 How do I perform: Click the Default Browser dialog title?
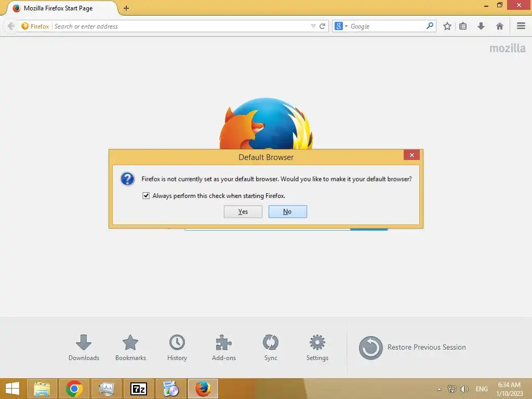coord(265,157)
